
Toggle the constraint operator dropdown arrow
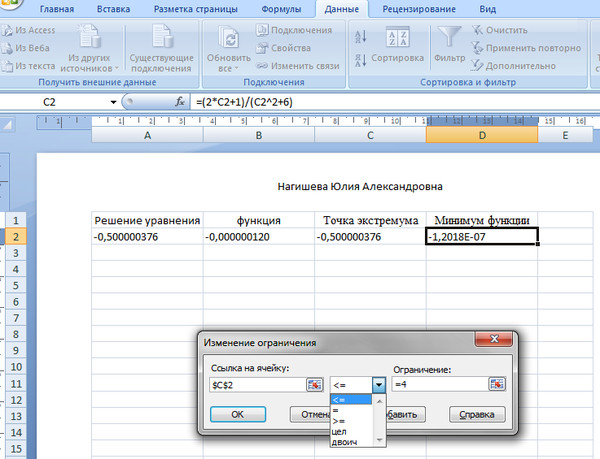tap(378, 385)
